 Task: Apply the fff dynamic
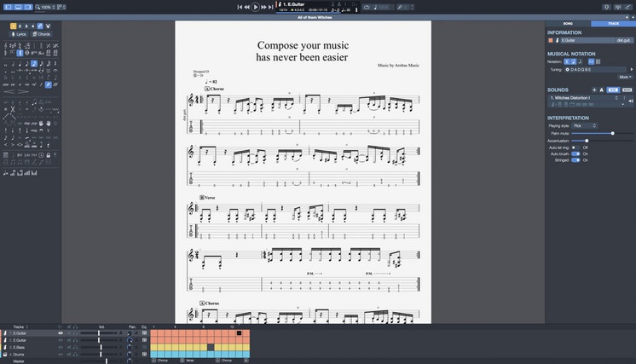coord(55,84)
